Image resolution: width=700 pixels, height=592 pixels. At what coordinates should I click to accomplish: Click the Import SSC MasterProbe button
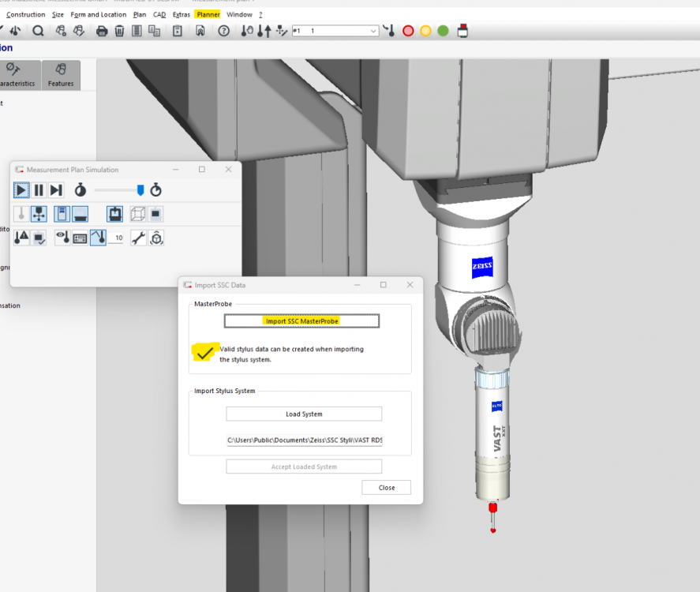(302, 321)
